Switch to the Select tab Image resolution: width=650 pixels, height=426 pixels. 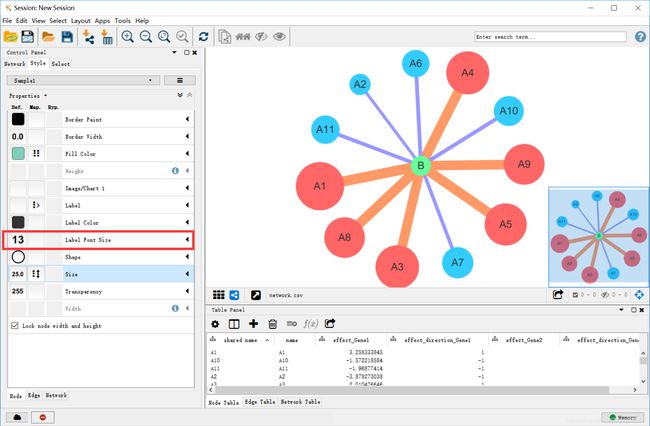pos(61,64)
